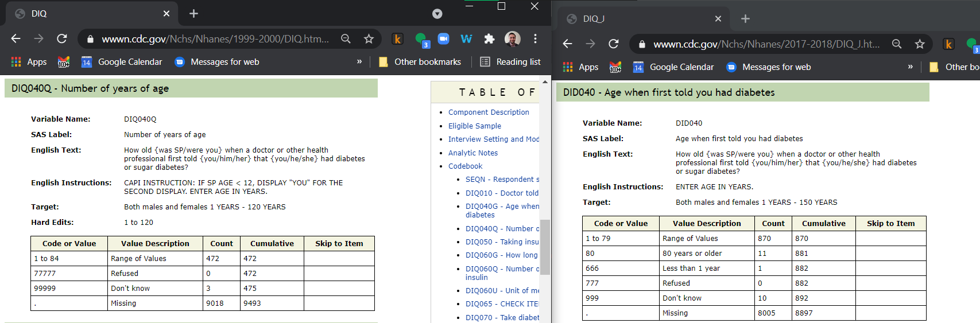980x323 pixels.
Task: Bookmark the DIQ page with star icon
Action: click(369, 38)
